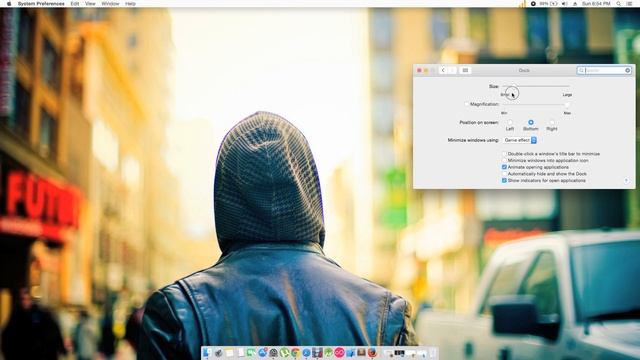Enable the Magnification checkbox
640x360 pixels.
coord(467,104)
